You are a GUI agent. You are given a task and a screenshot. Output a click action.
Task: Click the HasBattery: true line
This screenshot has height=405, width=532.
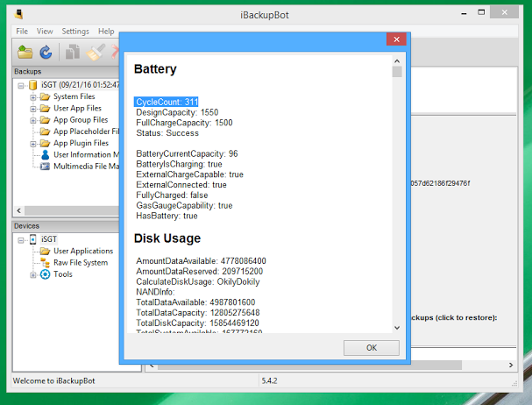tap(167, 216)
